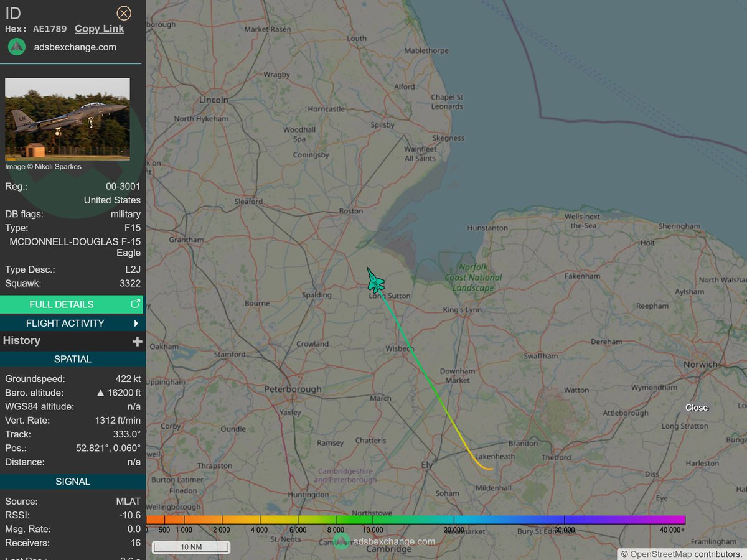Select the F-15 aircraft icon on the map
747x560 pixels.
(374, 280)
